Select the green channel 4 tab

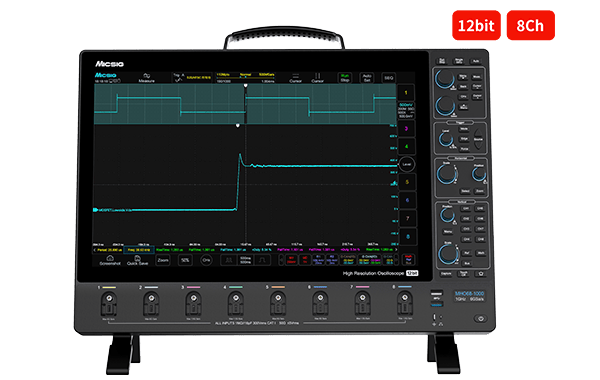click(x=406, y=146)
